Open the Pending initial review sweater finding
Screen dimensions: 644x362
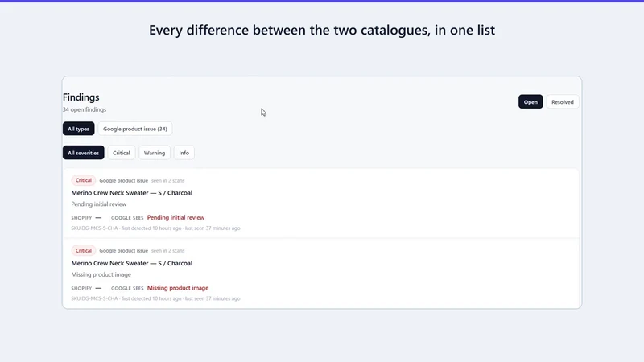click(x=320, y=204)
